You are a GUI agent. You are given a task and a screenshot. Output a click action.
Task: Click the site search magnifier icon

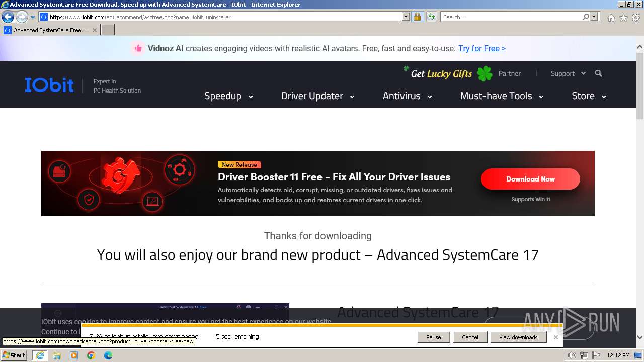(598, 73)
